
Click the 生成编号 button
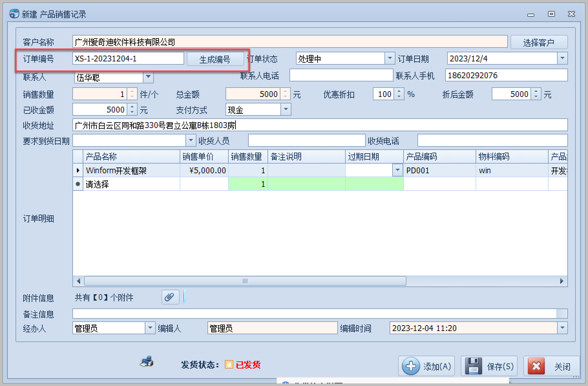click(215, 59)
